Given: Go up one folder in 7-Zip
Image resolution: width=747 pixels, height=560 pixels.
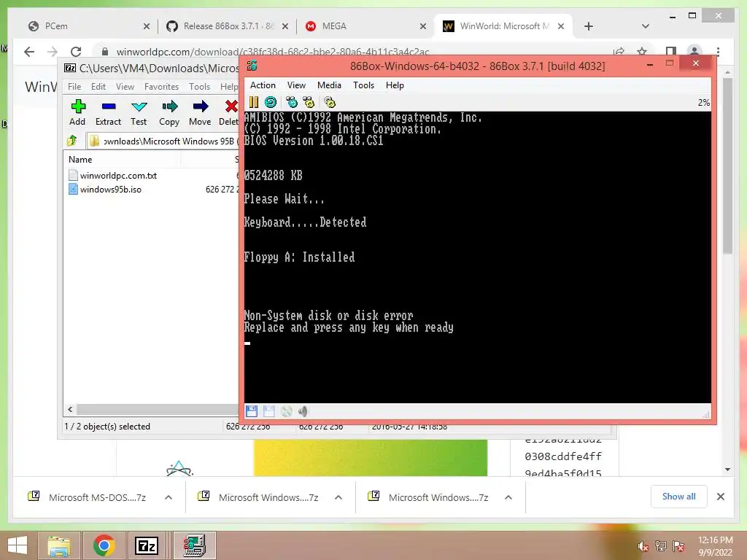Looking at the screenshot, I should click(x=72, y=141).
